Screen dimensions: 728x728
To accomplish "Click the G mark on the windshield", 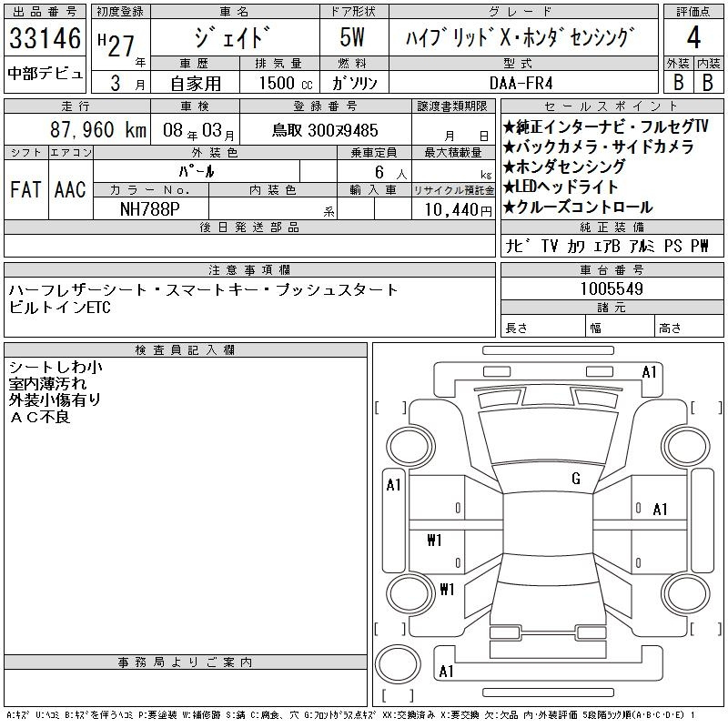I will (x=576, y=479).
